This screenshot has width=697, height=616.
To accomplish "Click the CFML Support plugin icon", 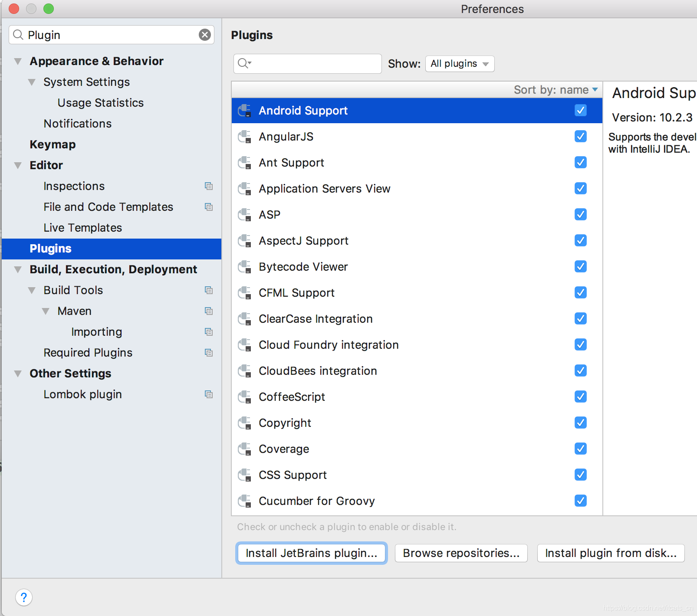I will click(245, 293).
